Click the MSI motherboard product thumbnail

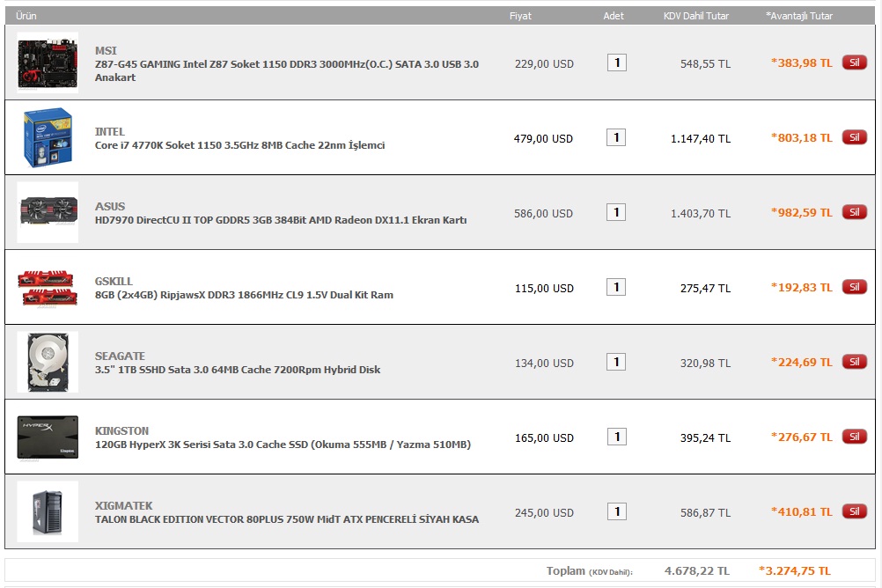(48, 62)
